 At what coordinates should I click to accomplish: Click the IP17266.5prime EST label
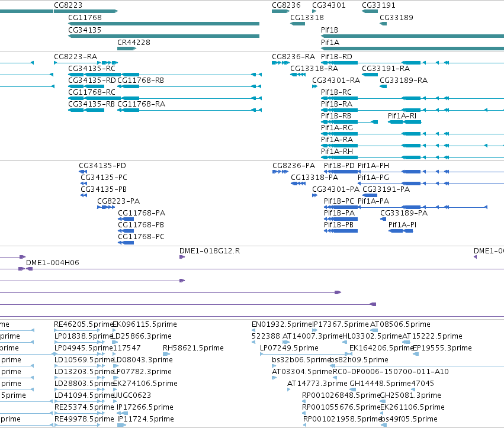[145, 407]
